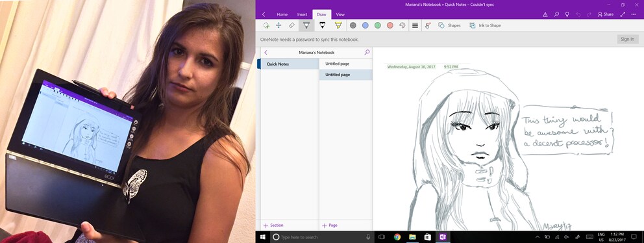Choose the red ink color
Screen dimensions: 644x243
390,25
